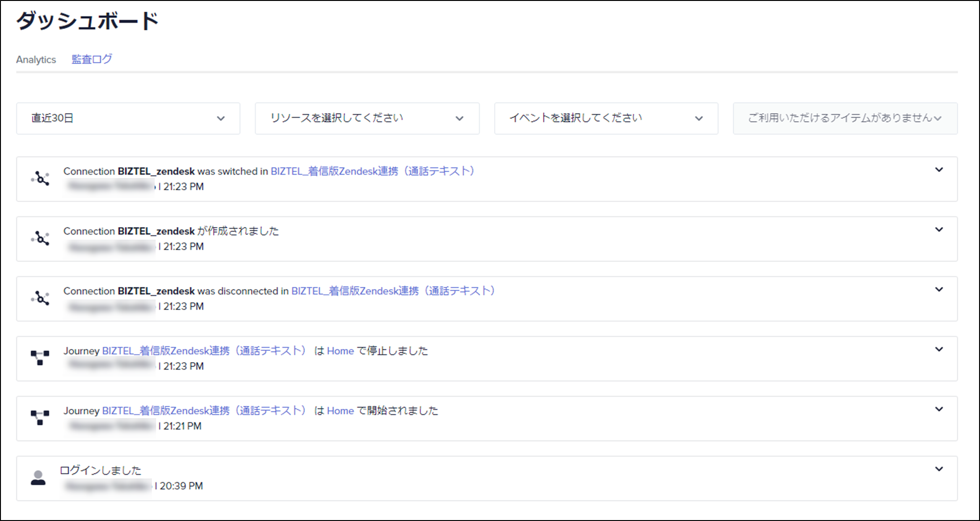Click journey icon in 'で開始されました' entry
The image size is (980, 521).
[40, 418]
